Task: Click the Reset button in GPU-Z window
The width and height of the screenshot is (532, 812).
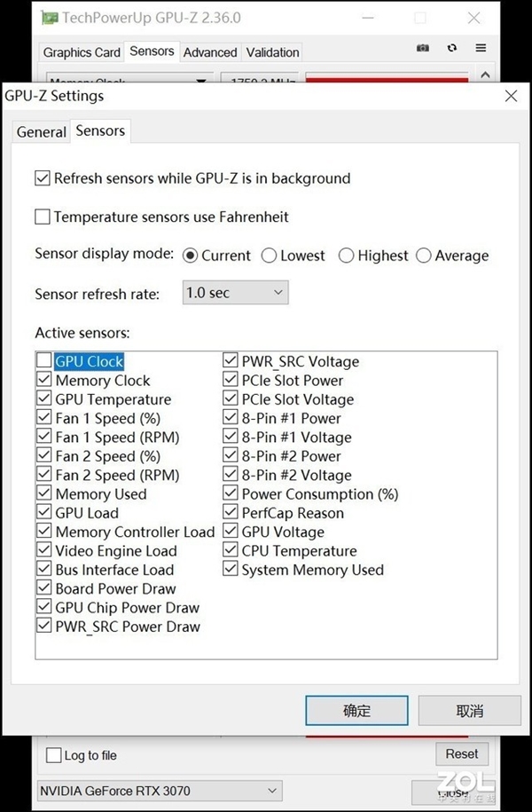Action: pyautogui.click(x=462, y=753)
